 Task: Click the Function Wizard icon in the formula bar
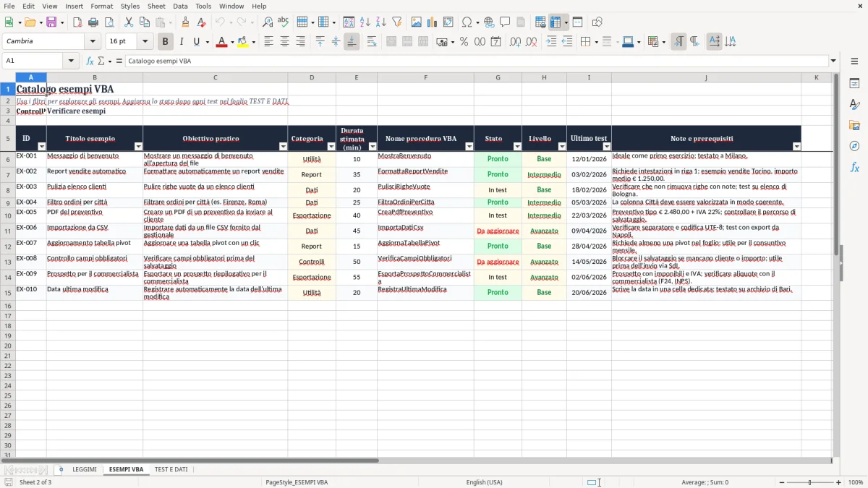point(90,61)
